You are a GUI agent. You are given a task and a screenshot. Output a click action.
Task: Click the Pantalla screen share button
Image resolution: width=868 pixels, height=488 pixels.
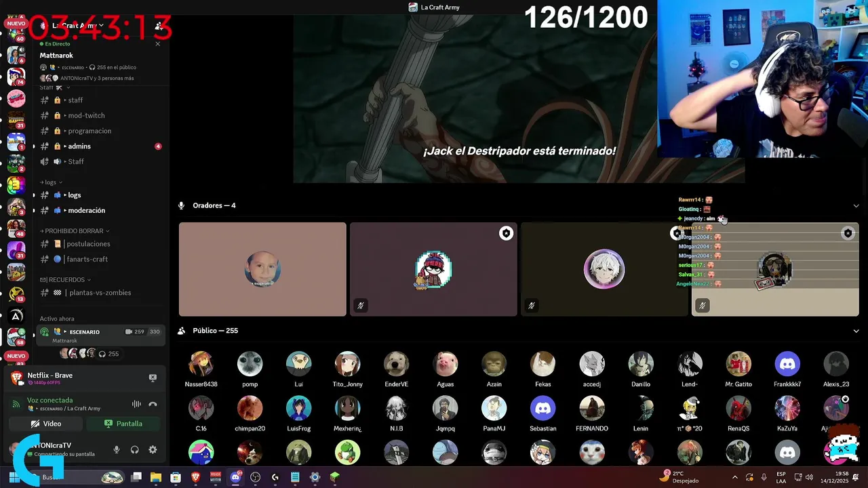[123, 424]
